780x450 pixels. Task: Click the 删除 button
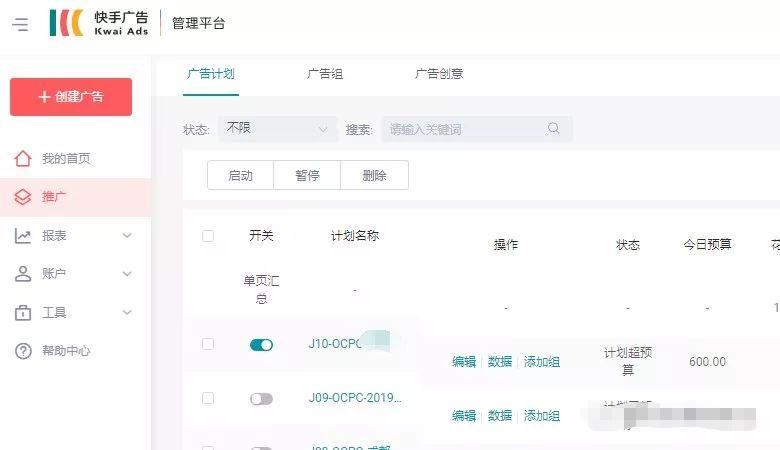click(x=375, y=175)
